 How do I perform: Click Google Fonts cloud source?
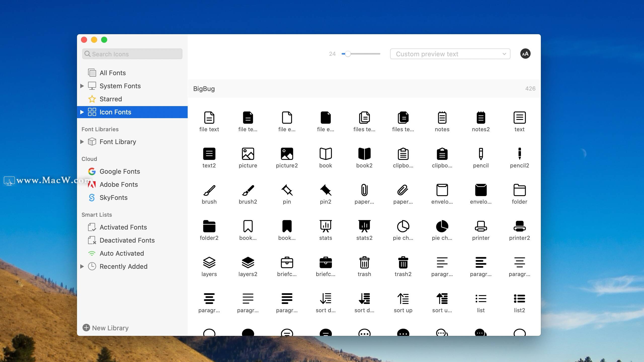click(120, 171)
